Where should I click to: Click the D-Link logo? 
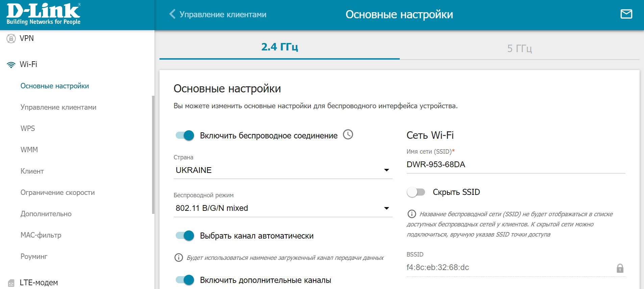coord(44,14)
